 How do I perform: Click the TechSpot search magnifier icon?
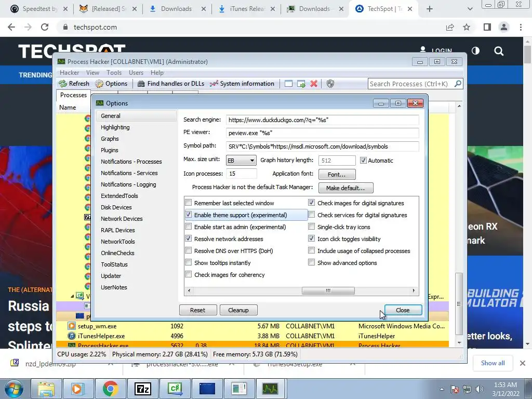pos(499,51)
